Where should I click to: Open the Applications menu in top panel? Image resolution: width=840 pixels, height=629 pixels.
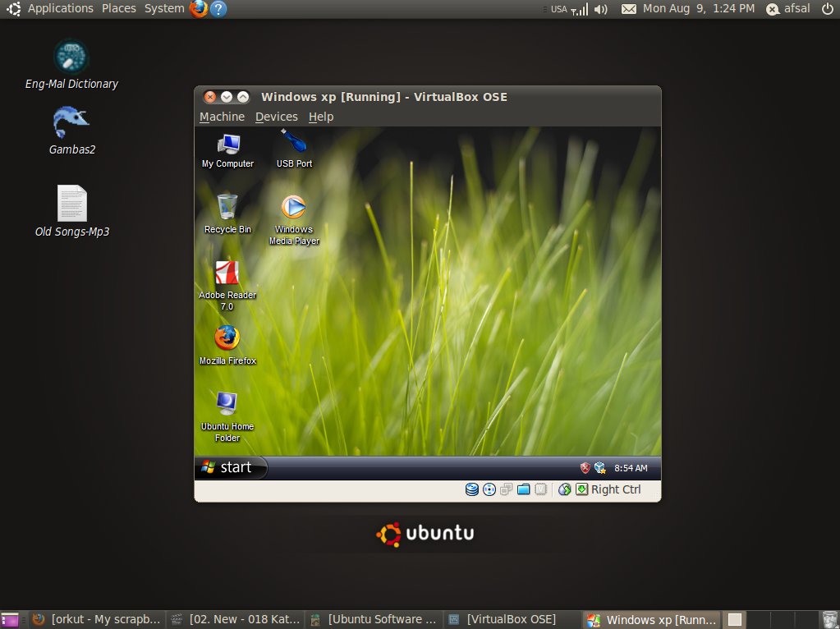(61, 8)
